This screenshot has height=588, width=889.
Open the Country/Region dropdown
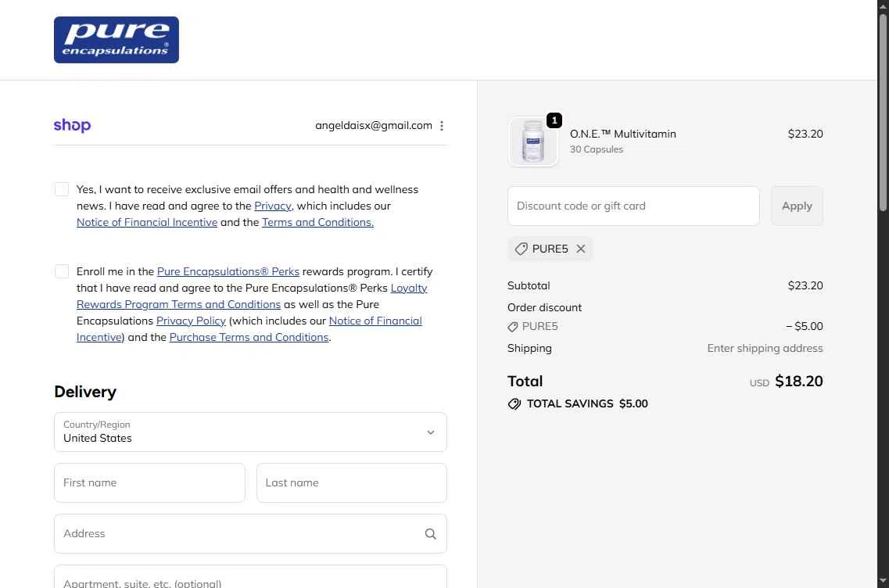251,432
